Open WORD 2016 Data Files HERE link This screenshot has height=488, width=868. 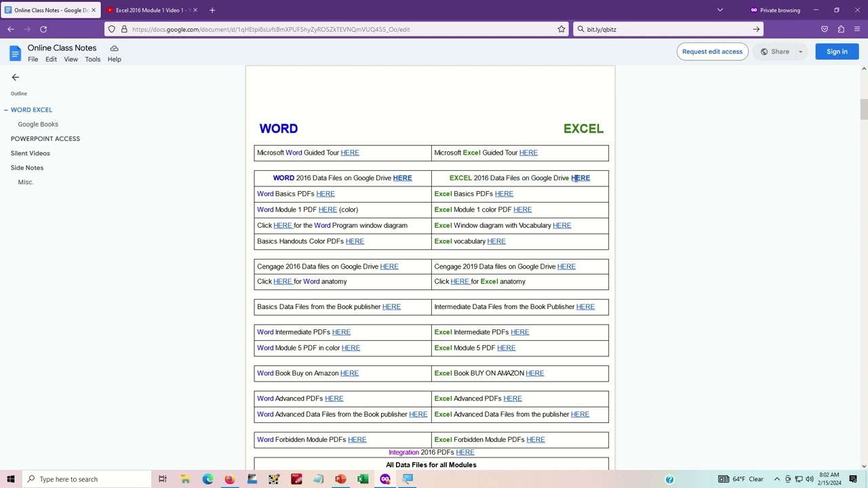pyautogui.click(x=402, y=178)
